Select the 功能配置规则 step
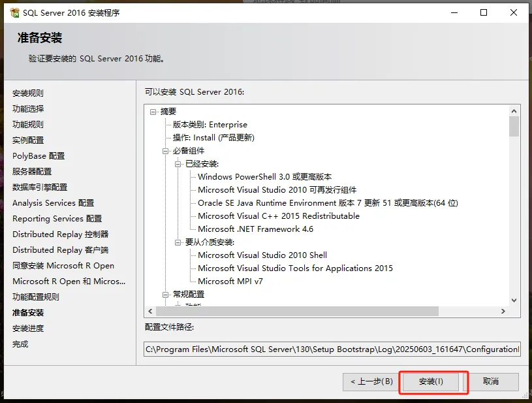 (36, 297)
